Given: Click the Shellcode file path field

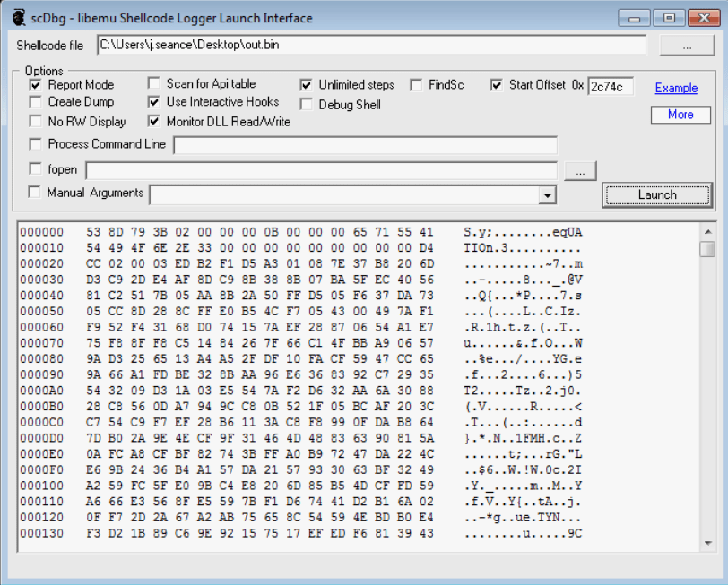Looking at the screenshot, I should (x=371, y=45).
